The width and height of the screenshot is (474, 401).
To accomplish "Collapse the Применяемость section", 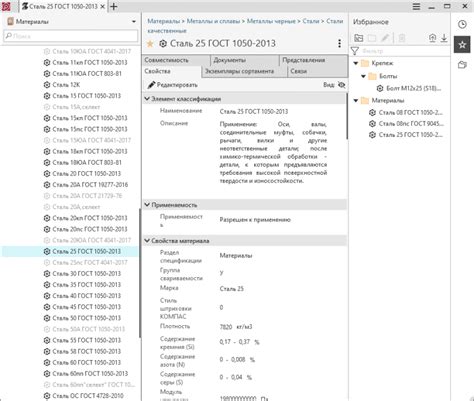I will [x=147, y=205].
